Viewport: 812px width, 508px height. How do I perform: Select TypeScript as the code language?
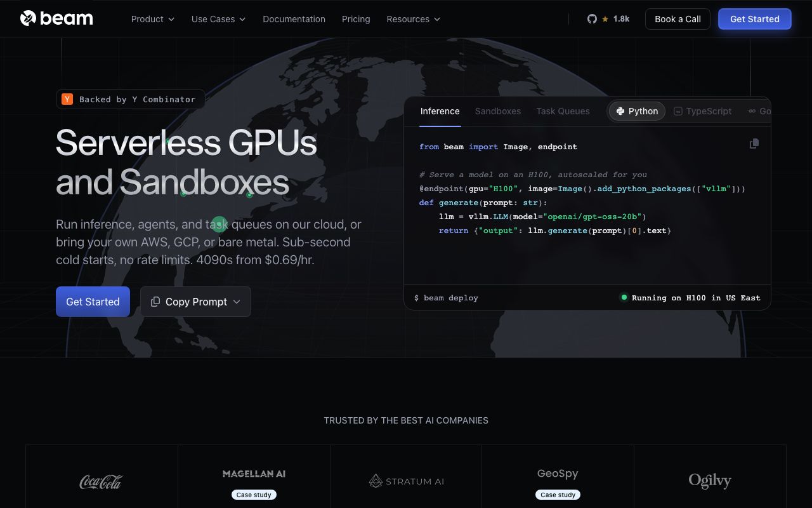tap(702, 111)
